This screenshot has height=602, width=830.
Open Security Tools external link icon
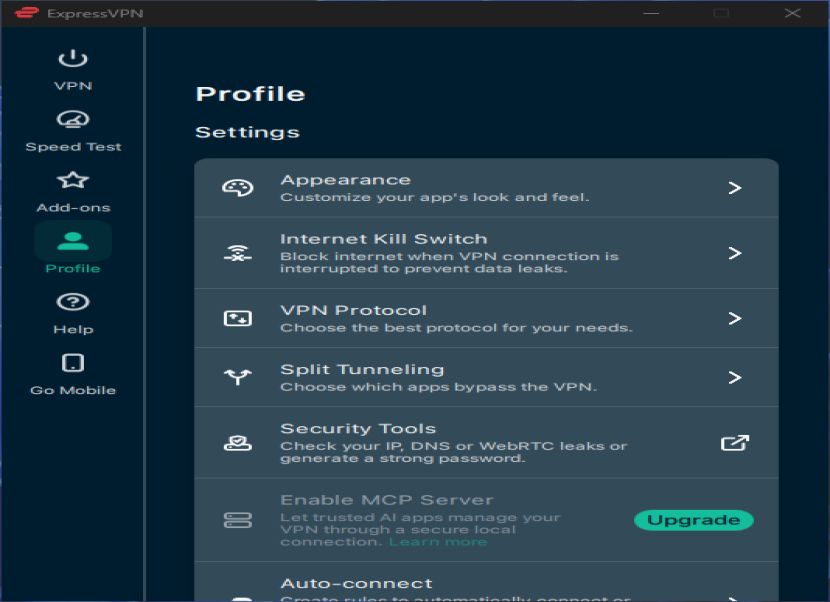tap(735, 443)
